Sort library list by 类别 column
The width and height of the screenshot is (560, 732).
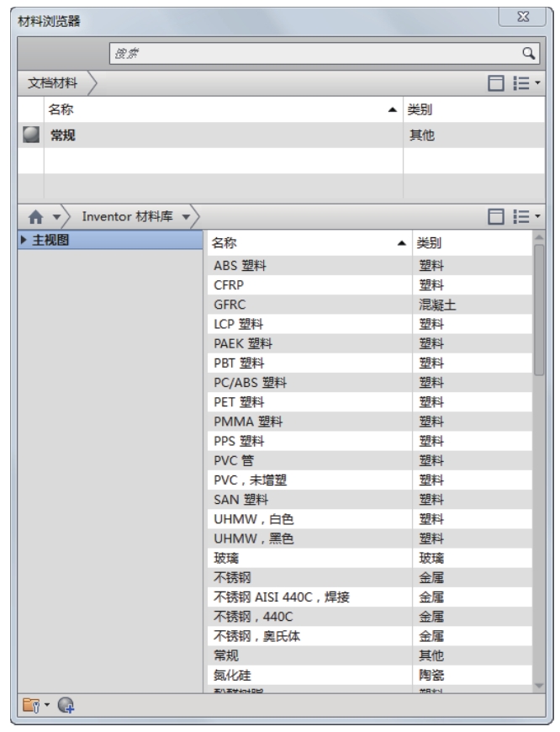click(471, 243)
